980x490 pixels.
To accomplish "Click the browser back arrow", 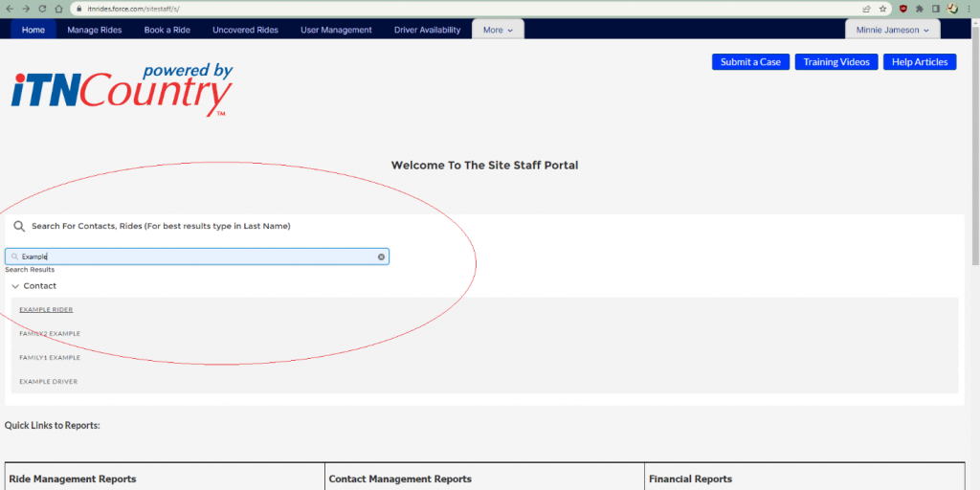I will coord(8,9).
